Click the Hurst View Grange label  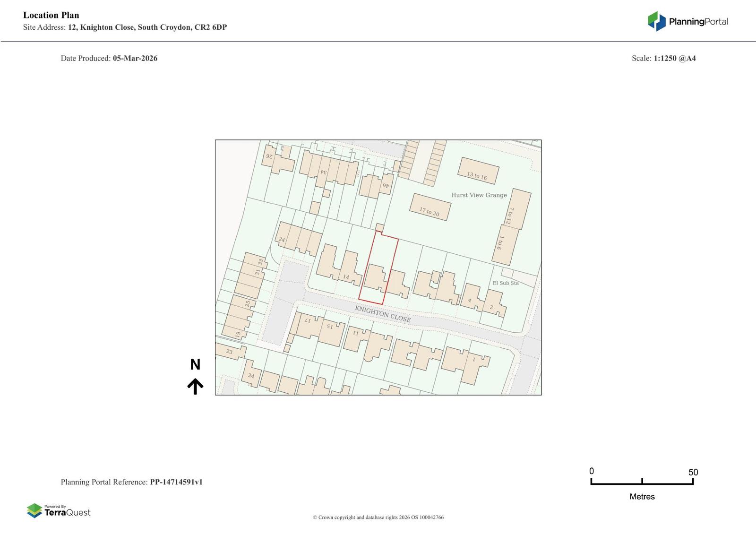coord(479,195)
